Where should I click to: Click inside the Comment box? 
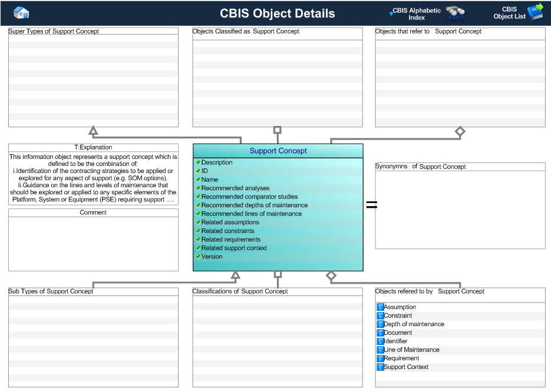coord(93,244)
